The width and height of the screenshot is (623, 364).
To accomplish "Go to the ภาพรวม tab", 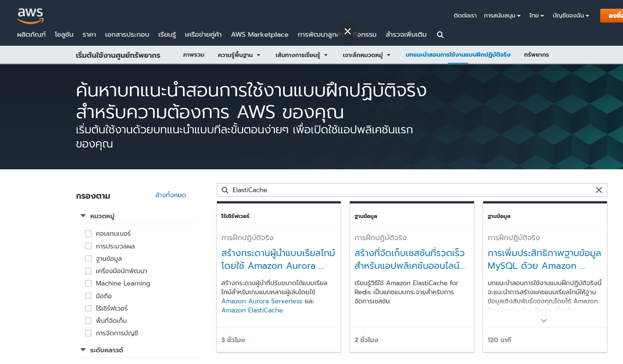I will tap(194, 55).
